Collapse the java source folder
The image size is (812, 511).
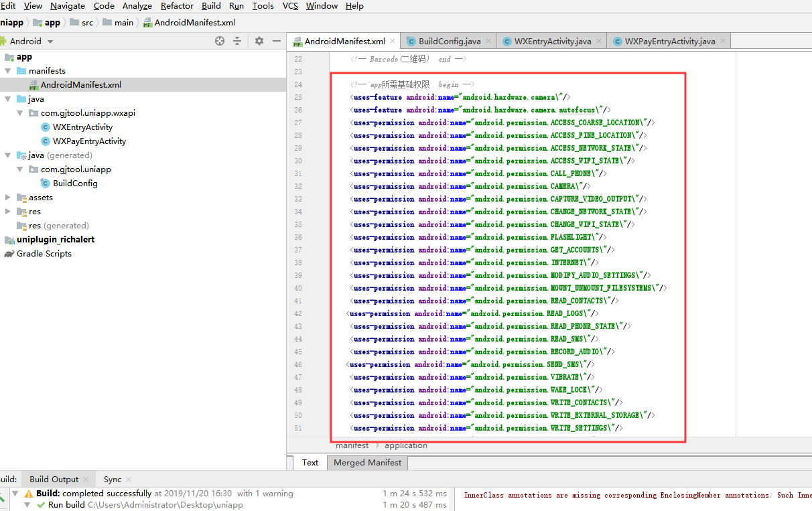[x=8, y=99]
